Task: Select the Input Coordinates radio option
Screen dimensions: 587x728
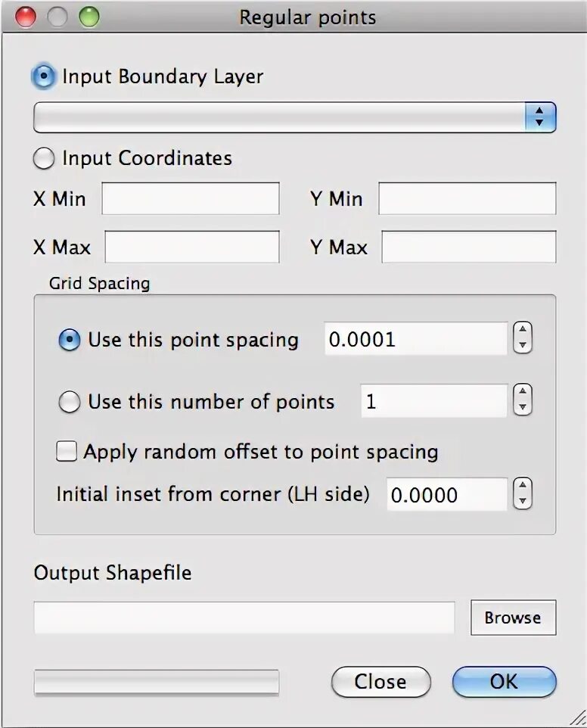Action: coord(45,158)
